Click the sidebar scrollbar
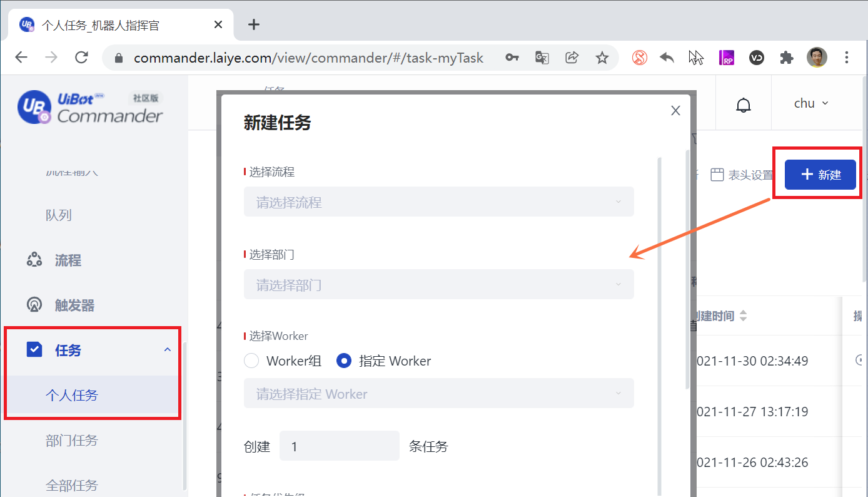Viewport: 868px width, 497px height. pyautogui.click(x=184, y=416)
